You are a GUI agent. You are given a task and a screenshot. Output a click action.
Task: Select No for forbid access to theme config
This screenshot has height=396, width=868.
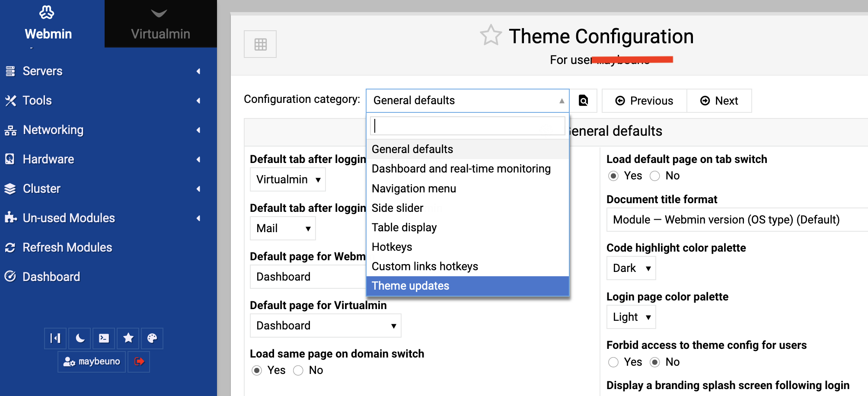click(655, 362)
